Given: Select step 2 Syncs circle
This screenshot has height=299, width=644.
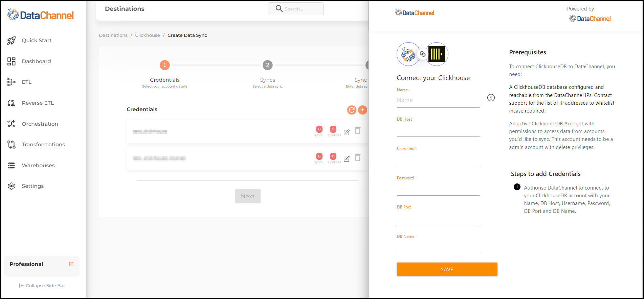Looking at the screenshot, I should (x=268, y=65).
